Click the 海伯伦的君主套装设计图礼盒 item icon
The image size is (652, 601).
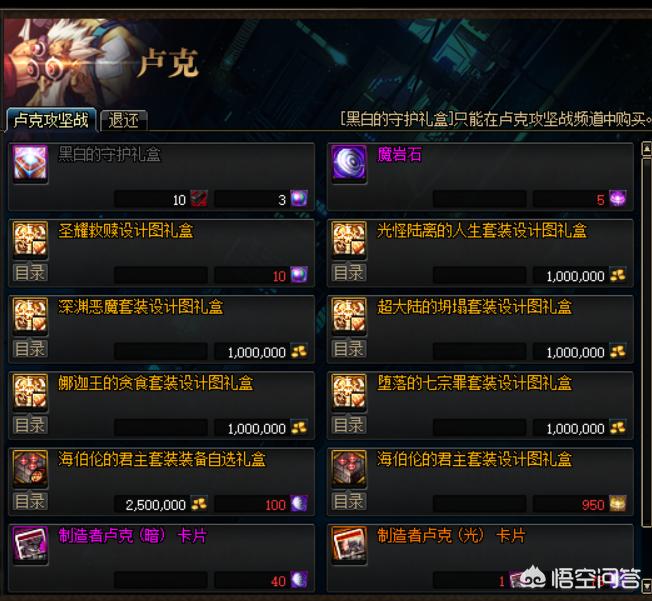tap(349, 468)
